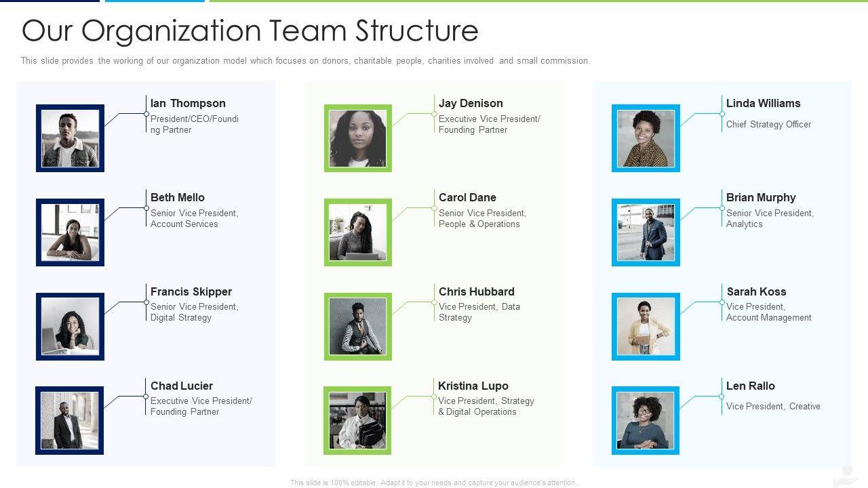The width and height of the screenshot is (868, 488).
Task: Select Chad Lucier's "Executive Vice President" role
Action: [201, 406]
